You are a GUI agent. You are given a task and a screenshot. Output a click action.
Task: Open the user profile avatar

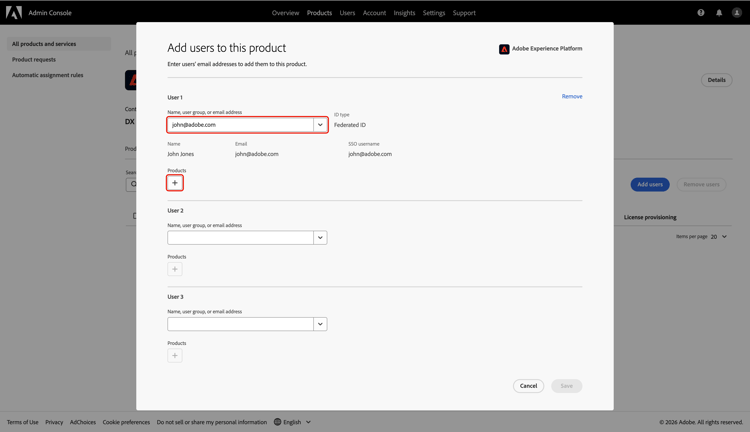[737, 13]
